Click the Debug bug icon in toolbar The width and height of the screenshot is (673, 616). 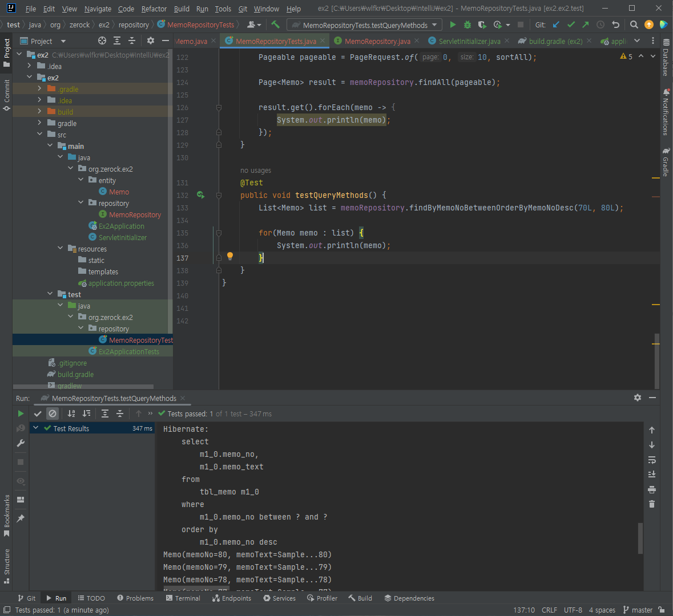pos(468,25)
